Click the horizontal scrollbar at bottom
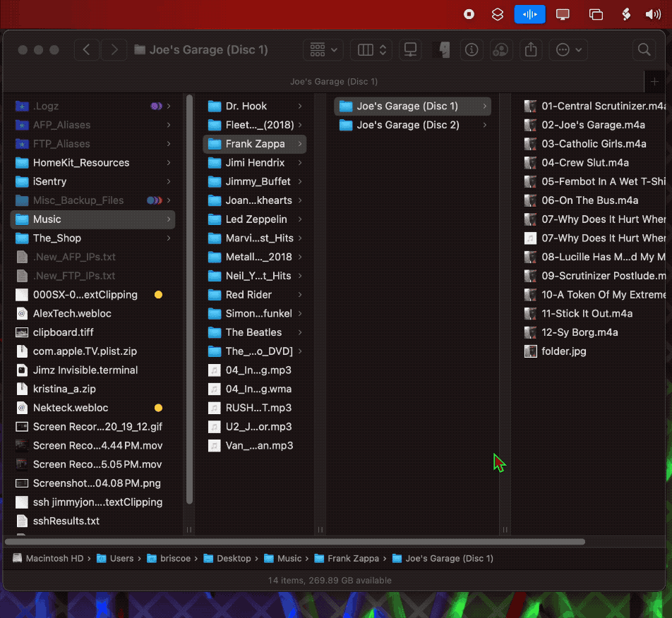Image resolution: width=672 pixels, height=618 pixels. (295, 542)
